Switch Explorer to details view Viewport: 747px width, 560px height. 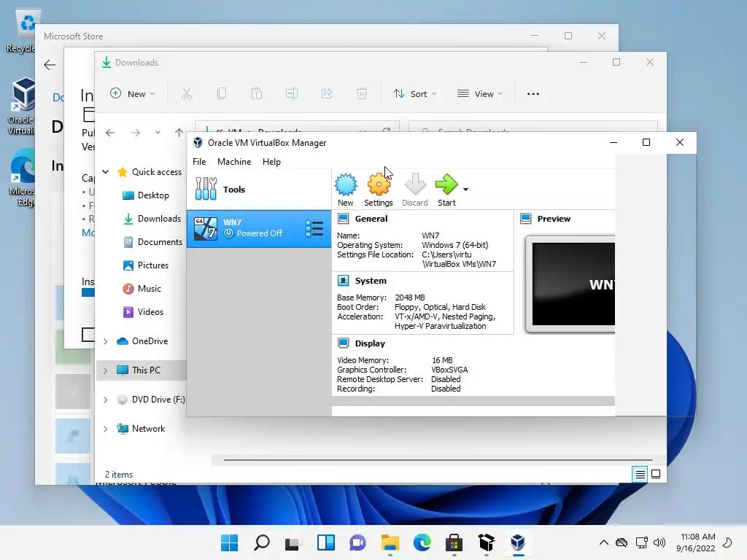coord(640,474)
